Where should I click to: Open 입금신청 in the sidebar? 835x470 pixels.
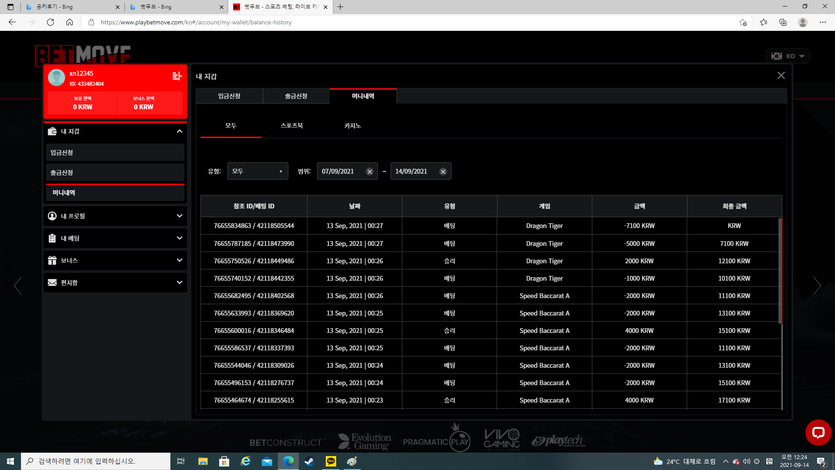click(x=115, y=153)
